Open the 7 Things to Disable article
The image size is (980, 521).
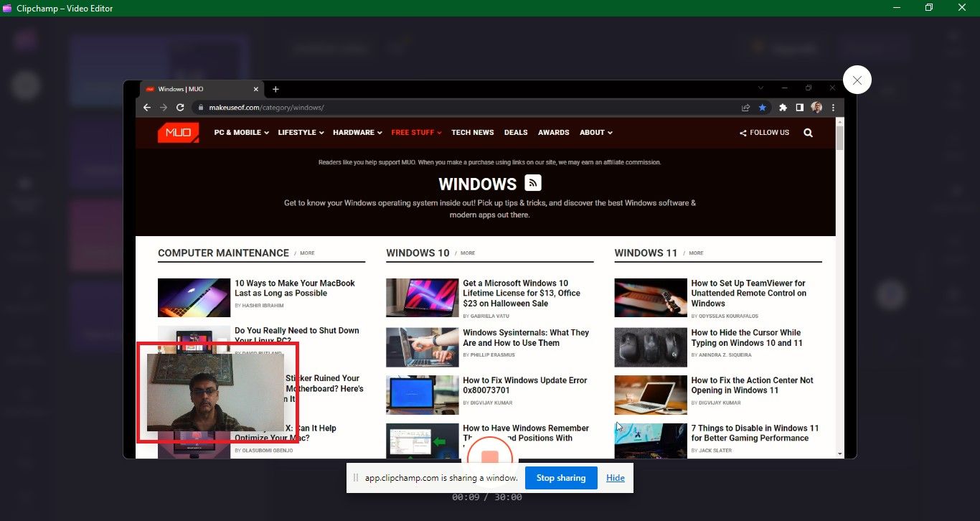coord(755,433)
